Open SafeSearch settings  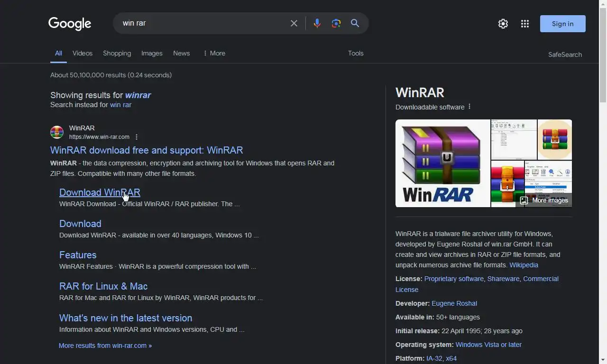point(565,55)
